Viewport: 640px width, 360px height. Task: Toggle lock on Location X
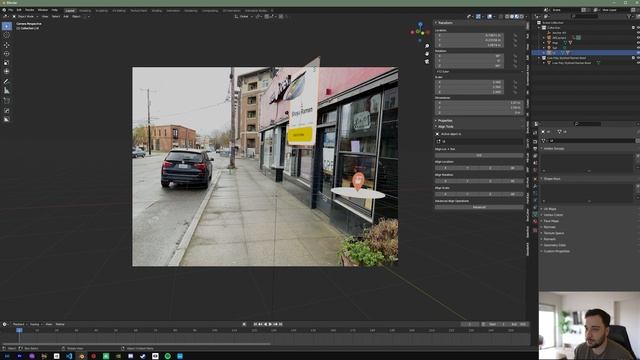point(515,36)
